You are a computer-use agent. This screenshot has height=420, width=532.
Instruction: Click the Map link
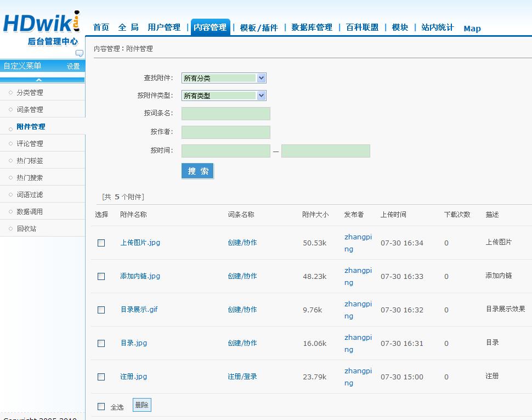[x=472, y=29]
